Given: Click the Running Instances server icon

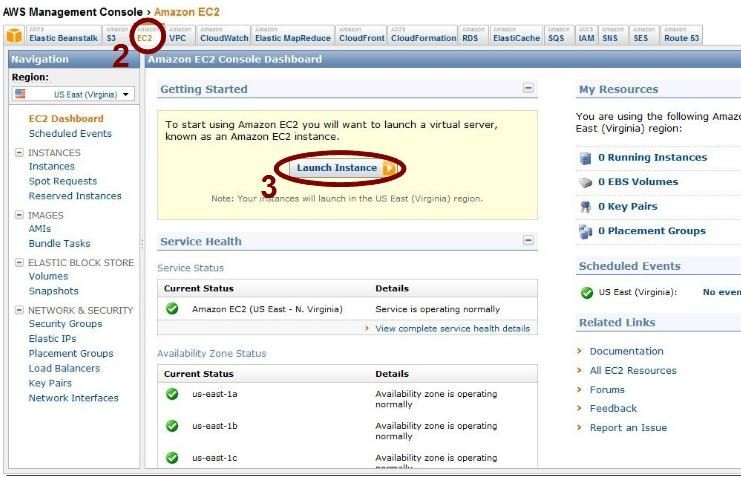Looking at the screenshot, I should [586, 158].
